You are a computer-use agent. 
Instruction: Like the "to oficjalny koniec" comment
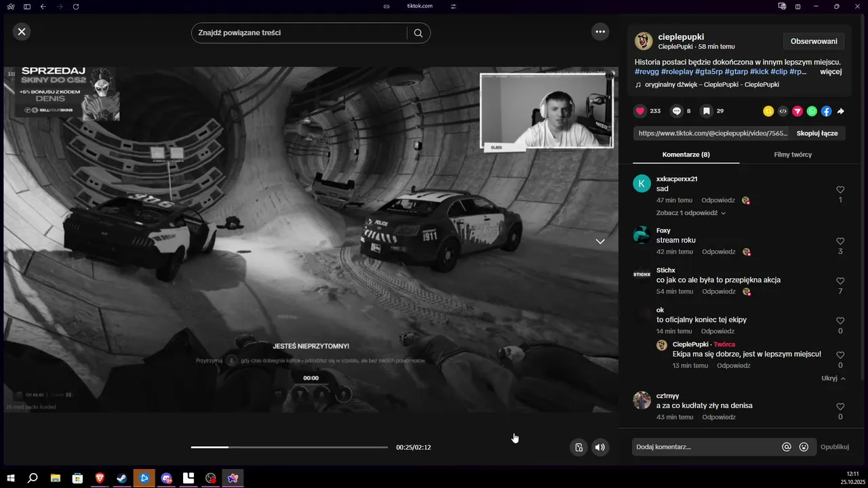(x=840, y=321)
